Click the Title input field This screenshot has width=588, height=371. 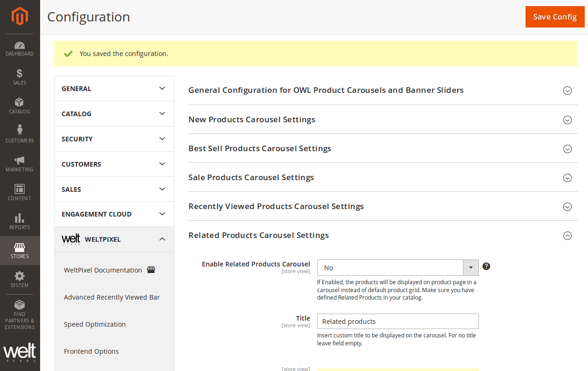[x=398, y=322]
